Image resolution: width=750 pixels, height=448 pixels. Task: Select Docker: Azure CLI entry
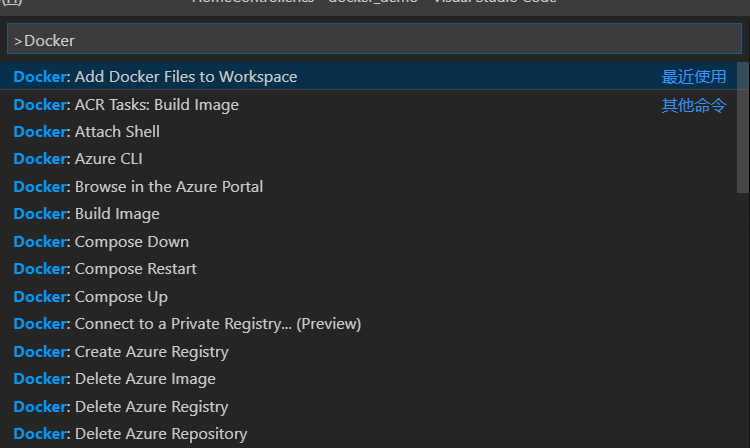click(x=368, y=159)
